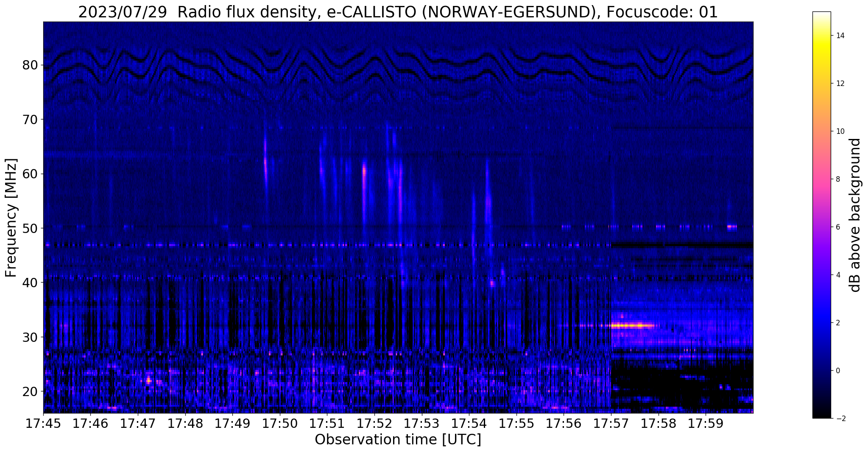This screenshot has width=868, height=452.
Task: Click the 20 MHz frequency tick label
Action: click(31, 391)
